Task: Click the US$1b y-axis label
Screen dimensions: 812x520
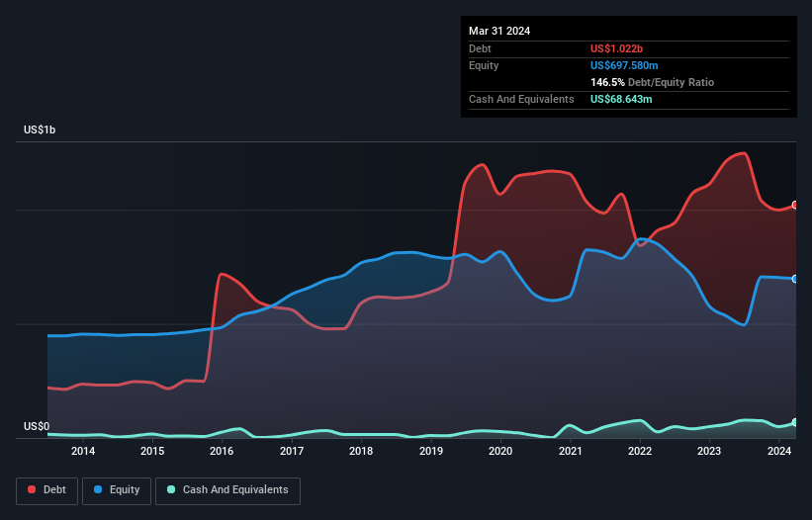Action: [40, 130]
